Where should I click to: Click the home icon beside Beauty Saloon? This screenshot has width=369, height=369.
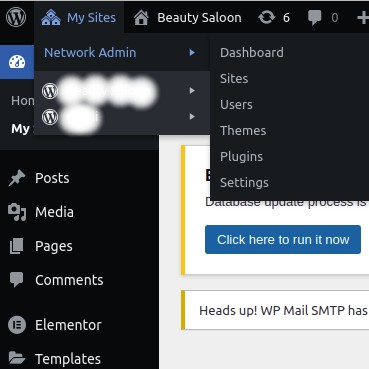pos(141,18)
